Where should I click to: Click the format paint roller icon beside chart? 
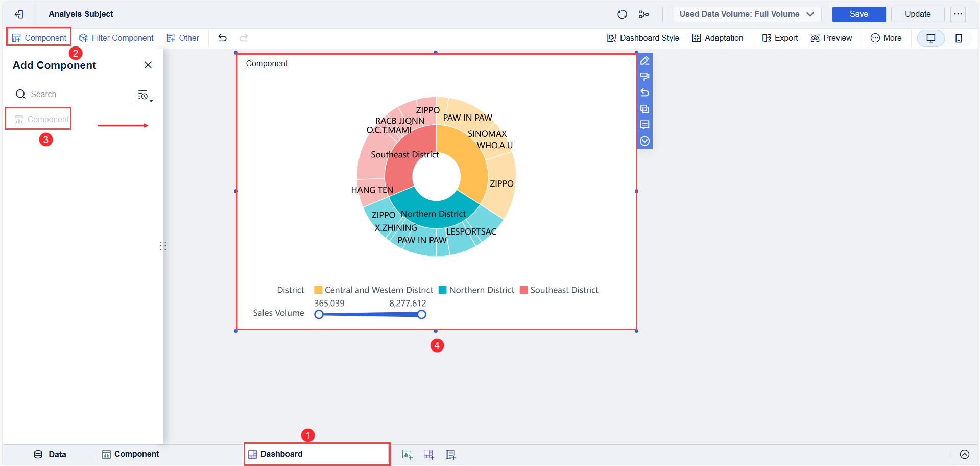tap(645, 77)
